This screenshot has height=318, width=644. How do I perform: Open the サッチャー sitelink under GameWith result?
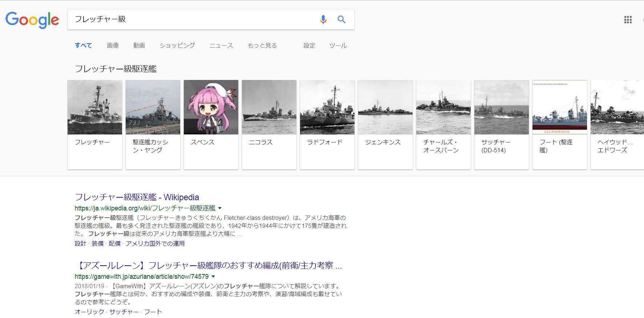(x=124, y=312)
